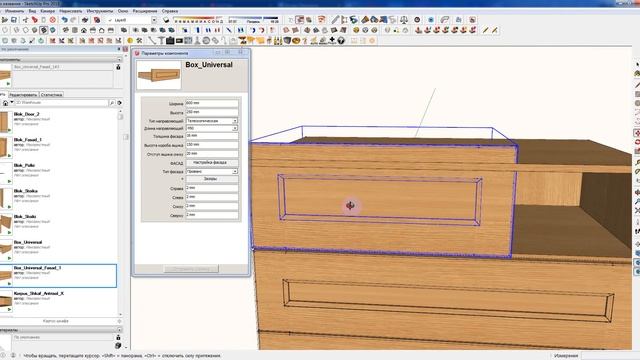Click the black briefcase icon in third toolbar
This screenshot has height=360, width=640.
[170, 40]
